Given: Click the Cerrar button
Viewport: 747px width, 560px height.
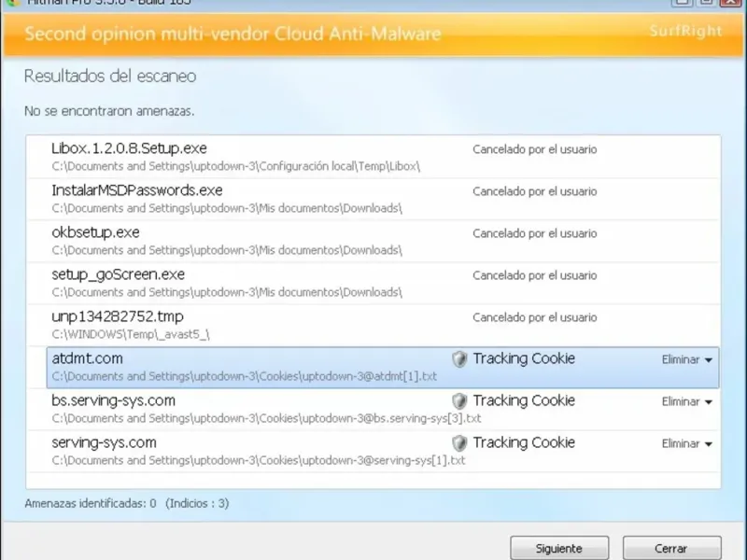Looking at the screenshot, I should click(671, 548).
